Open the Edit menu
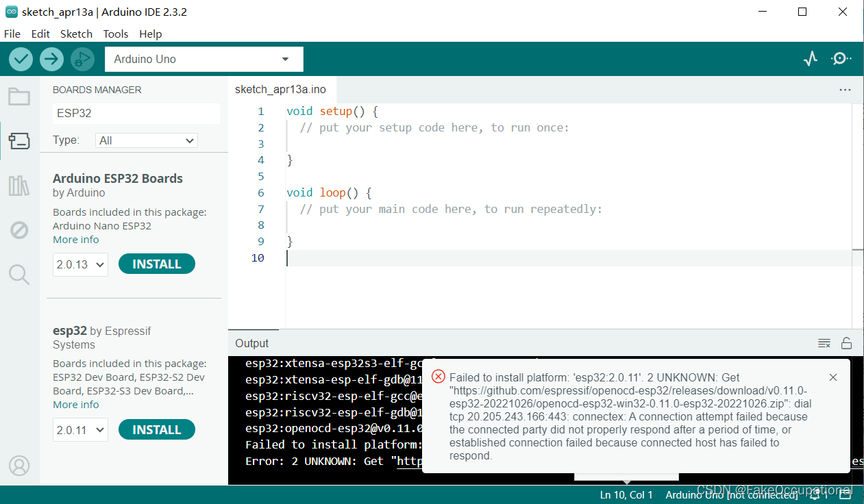The image size is (864, 504). pos(40,34)
